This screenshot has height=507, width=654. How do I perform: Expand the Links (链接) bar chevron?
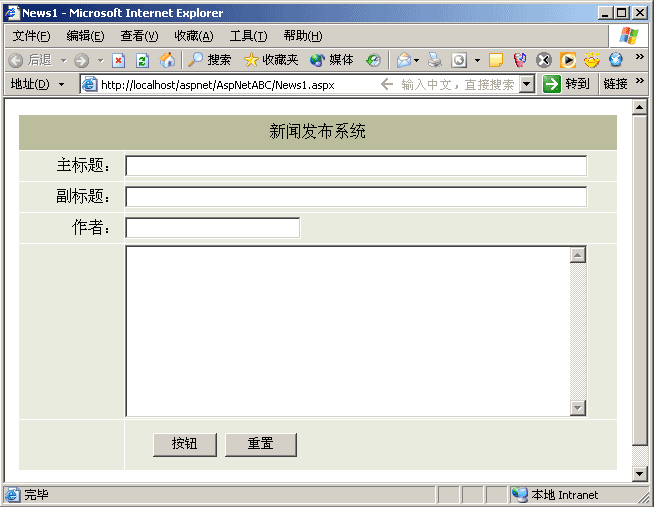[x=639, y=81]
